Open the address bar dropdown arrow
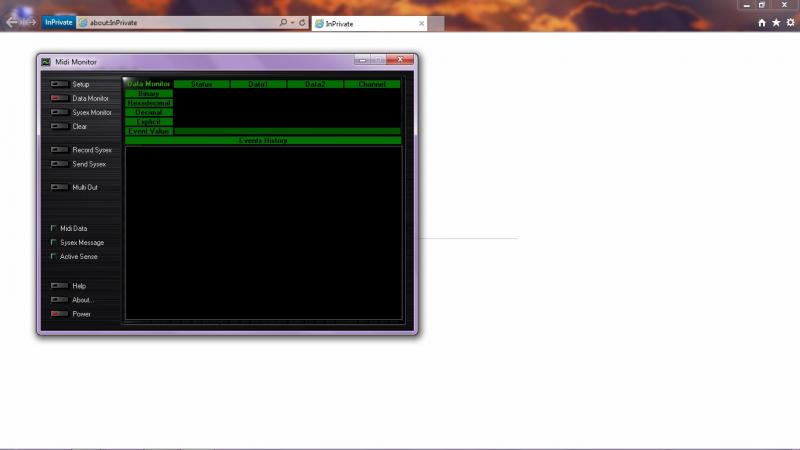The image size is (800, 450). click(292, 22)
